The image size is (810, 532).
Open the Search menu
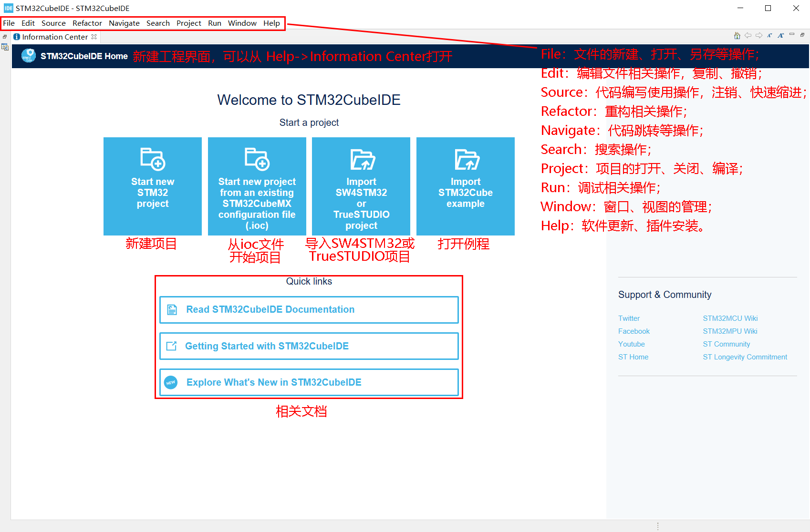point(158,23)
